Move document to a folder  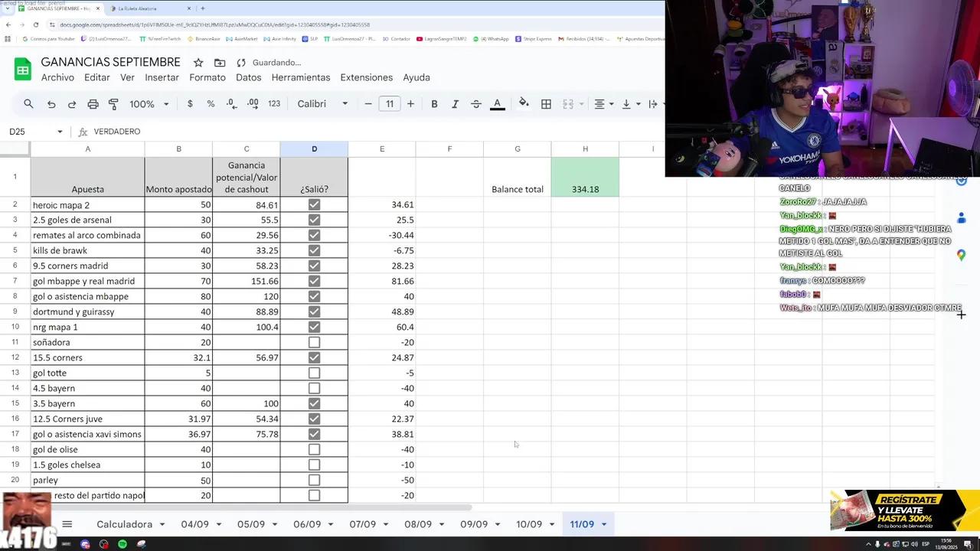pos(220,63)
